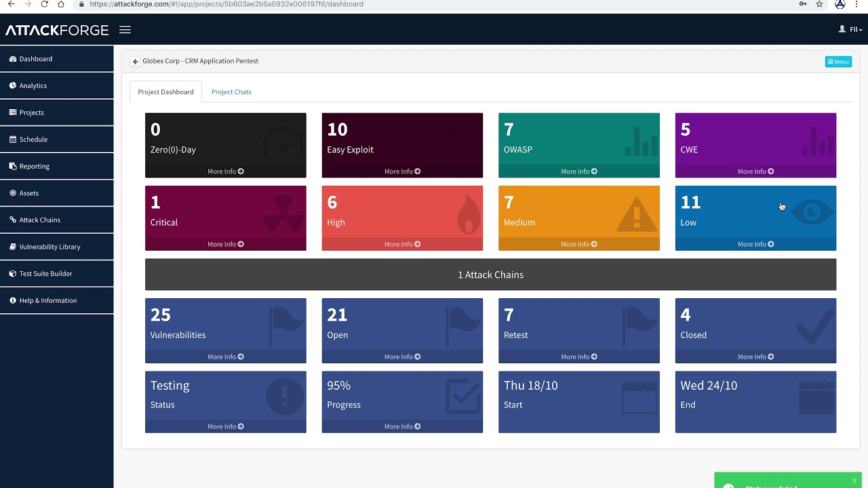Switch to the Project Chats tab
The height and width of the screenshot is (488, 868).
pyautogui.click(x=231, y=92)
